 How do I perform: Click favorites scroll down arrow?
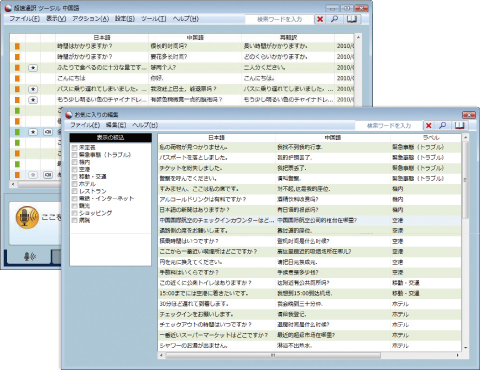465,348
